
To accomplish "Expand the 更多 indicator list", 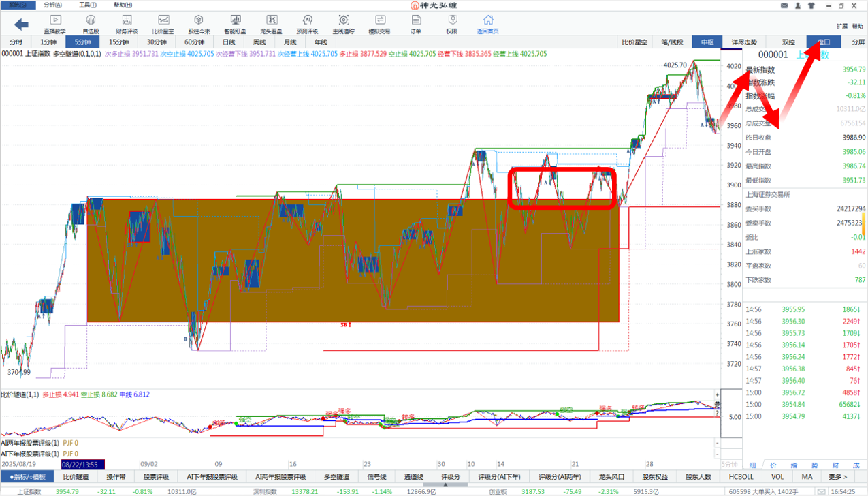I will [x=838, y=477].
